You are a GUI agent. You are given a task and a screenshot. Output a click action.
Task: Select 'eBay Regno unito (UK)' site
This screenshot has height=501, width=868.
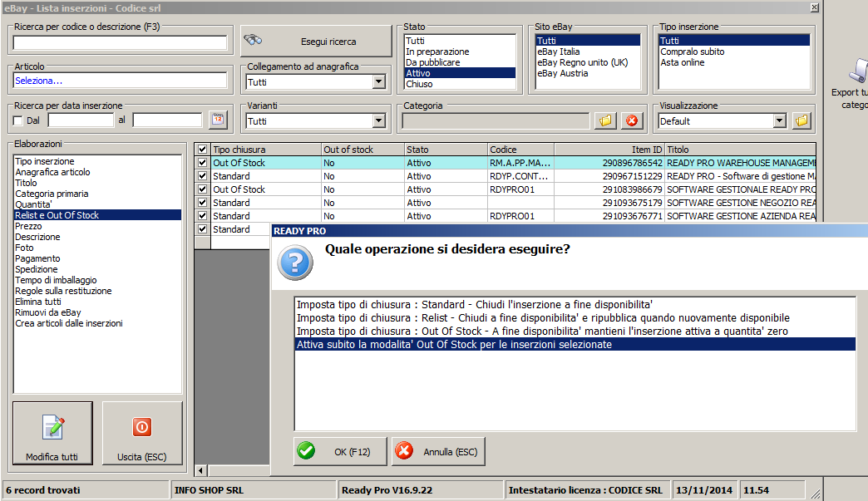582,62
